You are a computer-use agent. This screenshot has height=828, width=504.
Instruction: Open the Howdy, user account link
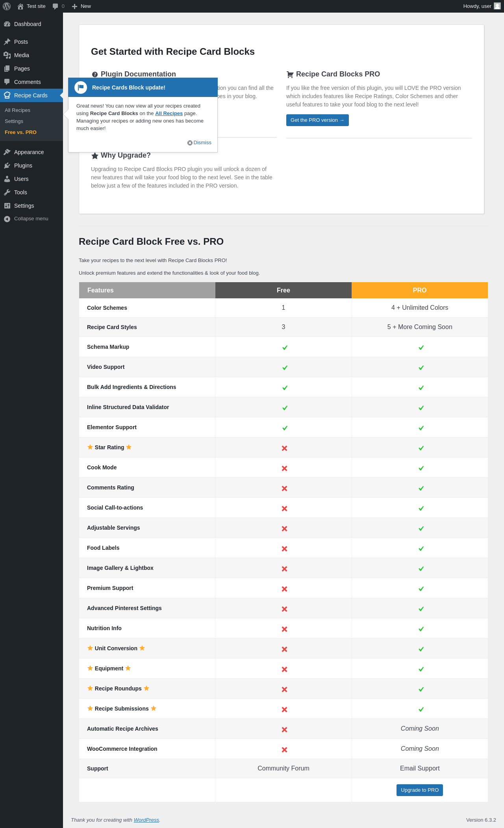pos(482,6)
